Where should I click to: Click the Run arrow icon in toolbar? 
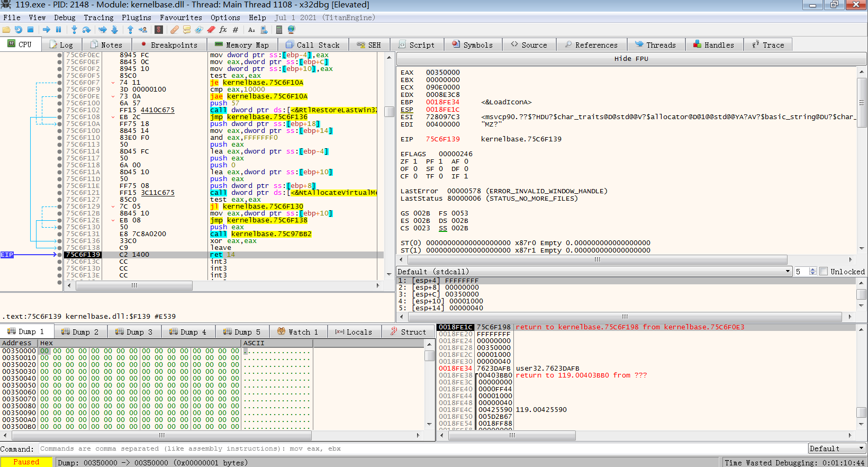[47, 30]
